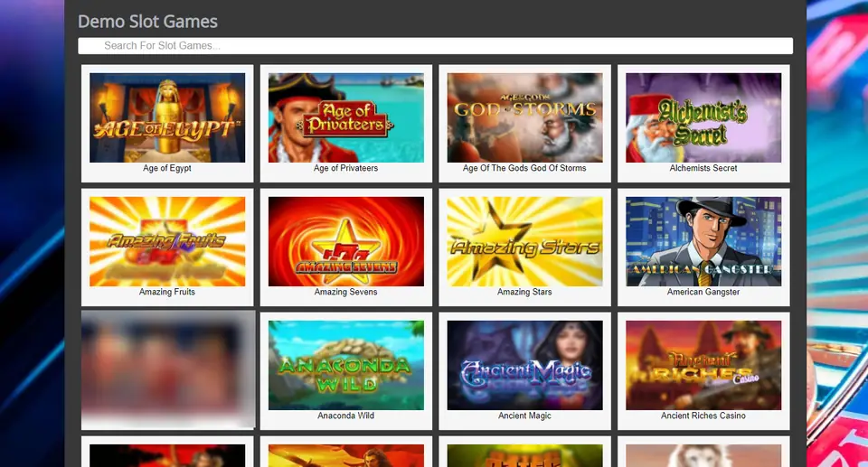Select the Amazing Fruits caption
Viewport: 868px width, 467px height.
[167, 292]
